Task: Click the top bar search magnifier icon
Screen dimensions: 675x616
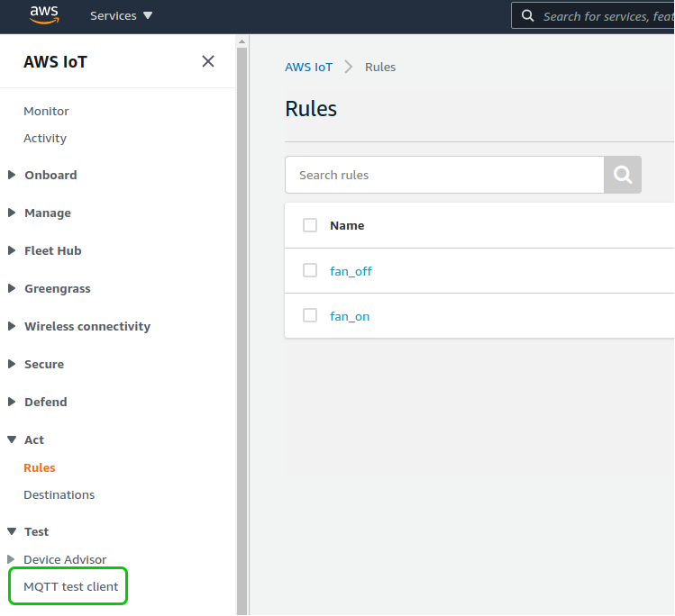Action: [x=527, y=16]
